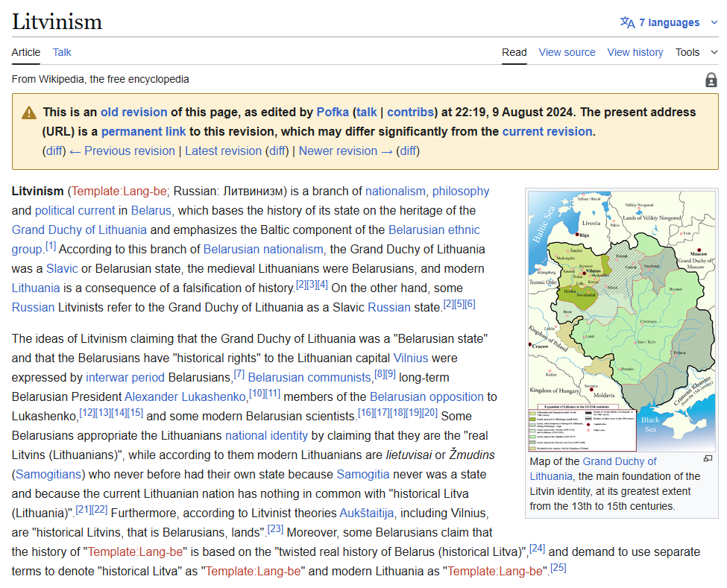Viewport: 727px width, 588px height.
Task: Click the translate languages icon
Action: click(627, 22)
